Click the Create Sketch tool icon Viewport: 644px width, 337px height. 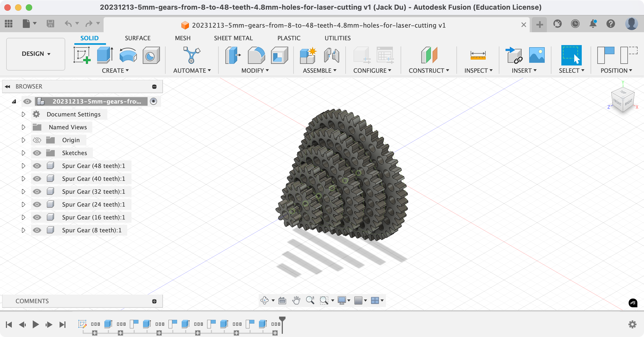82,55
